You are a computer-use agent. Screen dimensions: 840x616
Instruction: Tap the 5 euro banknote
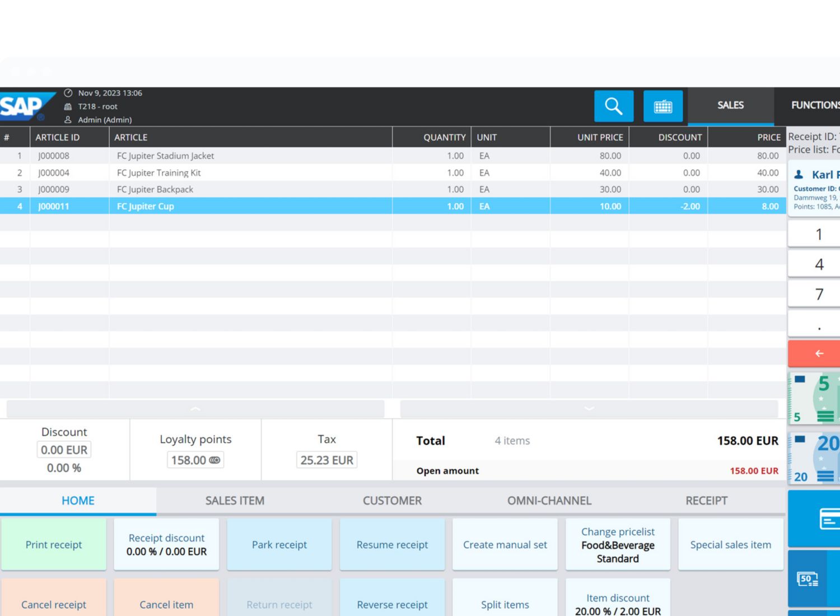click(x=815, y=399)
